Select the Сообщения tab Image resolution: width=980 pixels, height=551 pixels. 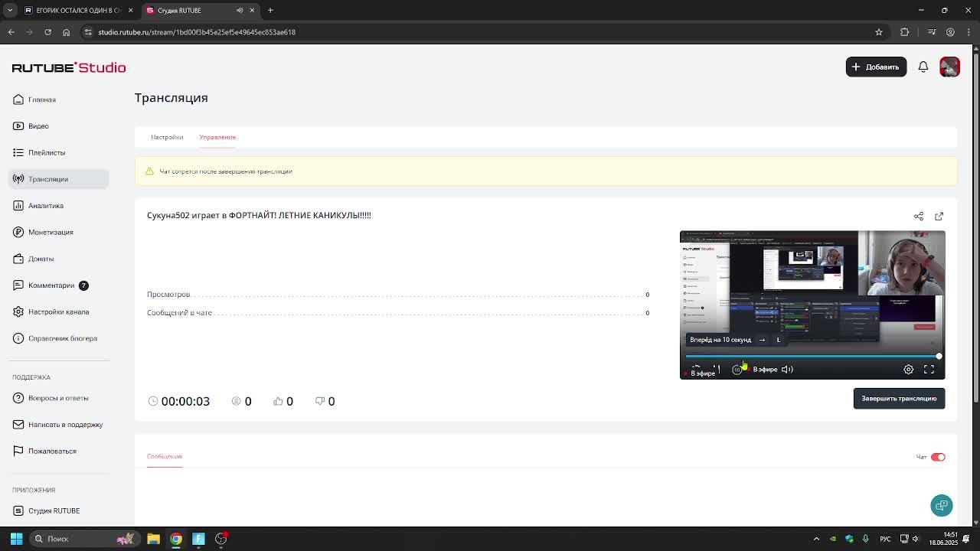tap(164, 456)
